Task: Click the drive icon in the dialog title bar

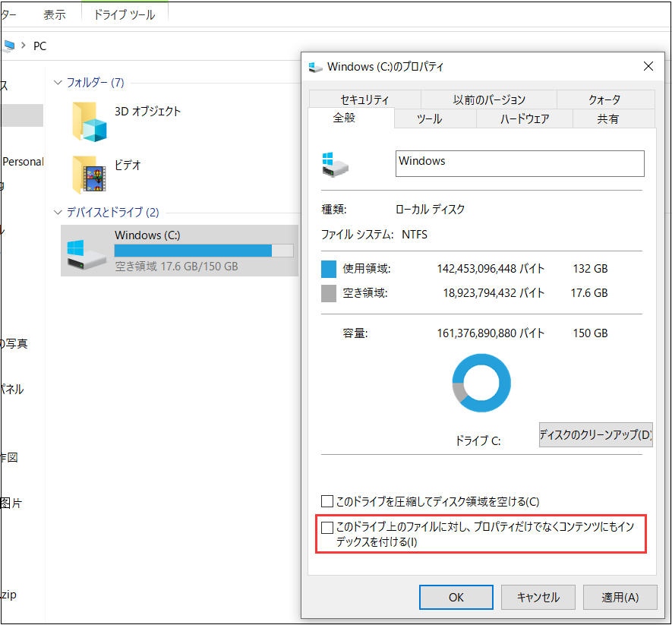Action: pos(315,68)
